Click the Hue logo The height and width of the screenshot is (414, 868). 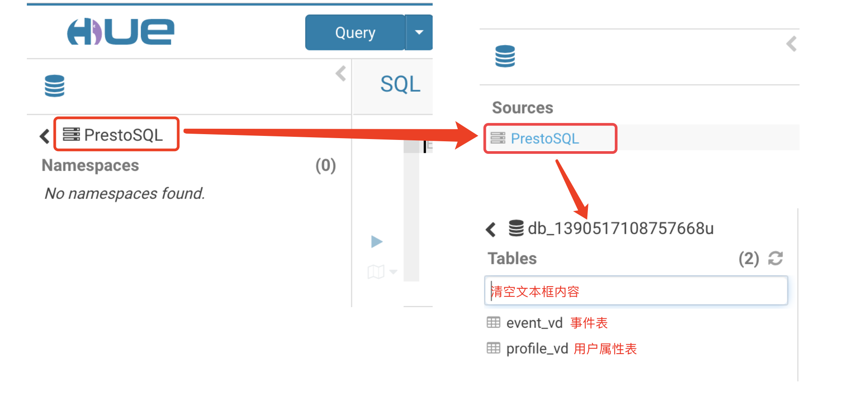120,32
